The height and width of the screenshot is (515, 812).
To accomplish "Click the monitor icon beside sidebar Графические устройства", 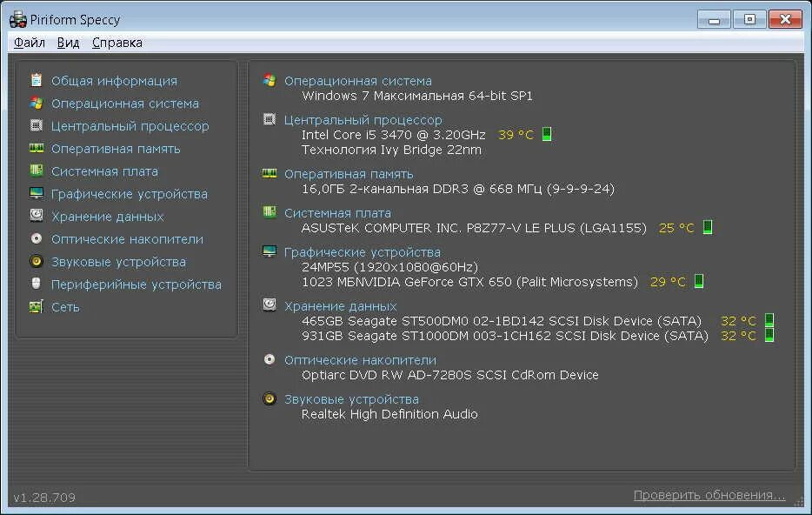I will [37, 193].
